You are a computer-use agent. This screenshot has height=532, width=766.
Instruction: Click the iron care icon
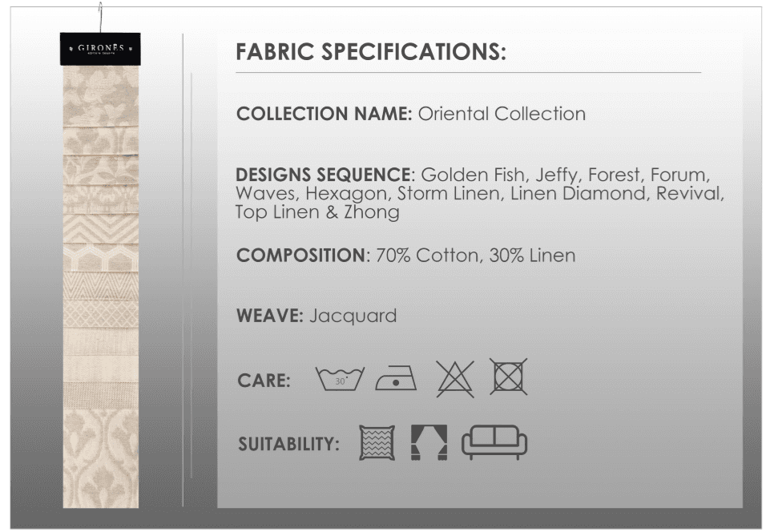[x=396, y=377]
